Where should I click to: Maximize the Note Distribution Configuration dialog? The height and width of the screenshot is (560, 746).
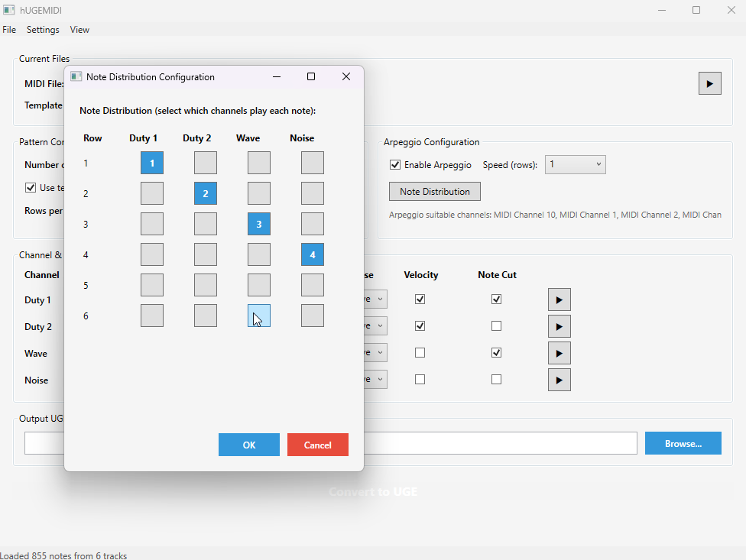point(311,76)
